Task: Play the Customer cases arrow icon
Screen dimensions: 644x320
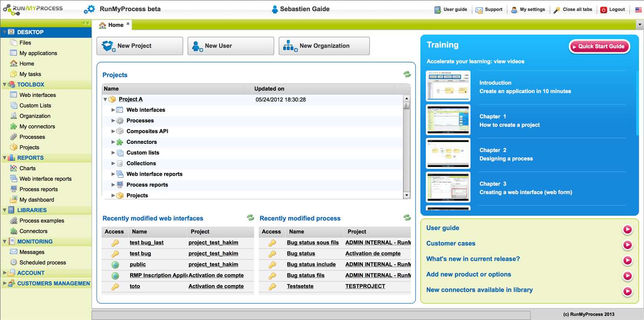Action: pyautogui.click(x=627, y=245)
